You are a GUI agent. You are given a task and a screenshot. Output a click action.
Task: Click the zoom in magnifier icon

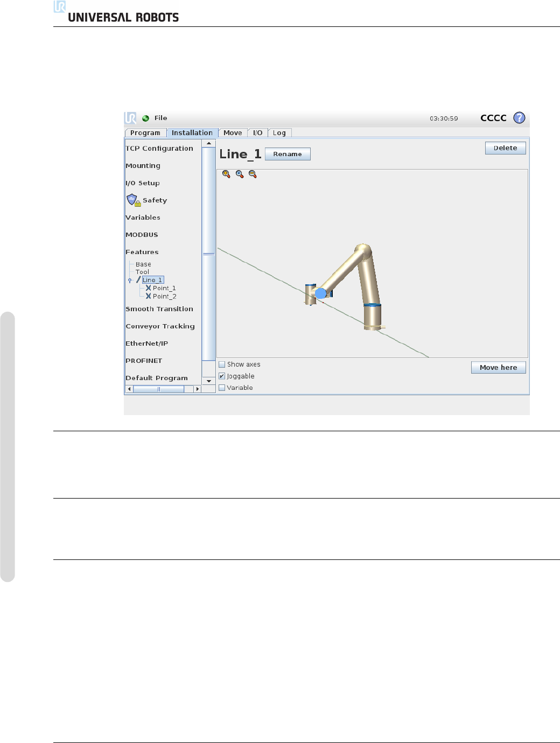pos(226,174)
